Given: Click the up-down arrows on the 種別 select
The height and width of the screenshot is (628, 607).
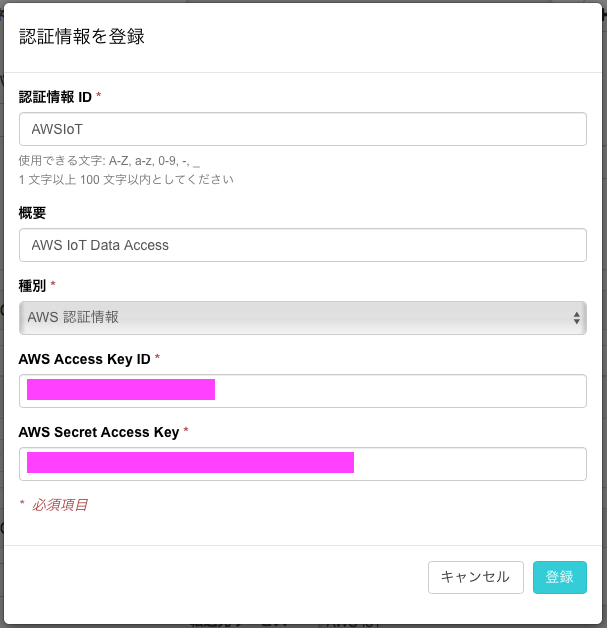Looking at the screenshot, I should tap(576, 318).
